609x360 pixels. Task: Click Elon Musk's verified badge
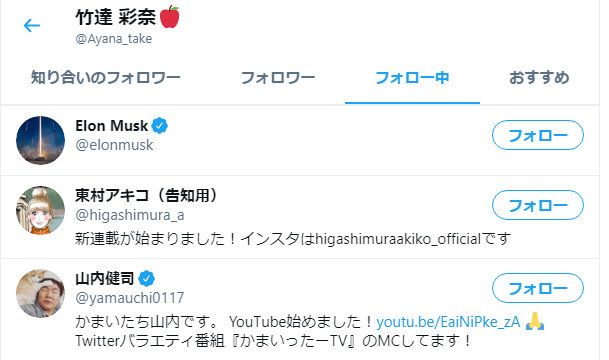click(x=160, y=125)
